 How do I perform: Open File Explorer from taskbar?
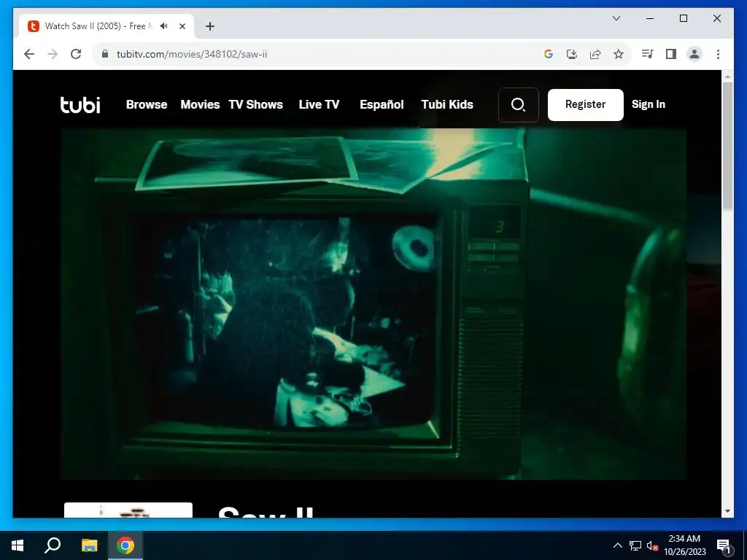[x=89, y=545]
